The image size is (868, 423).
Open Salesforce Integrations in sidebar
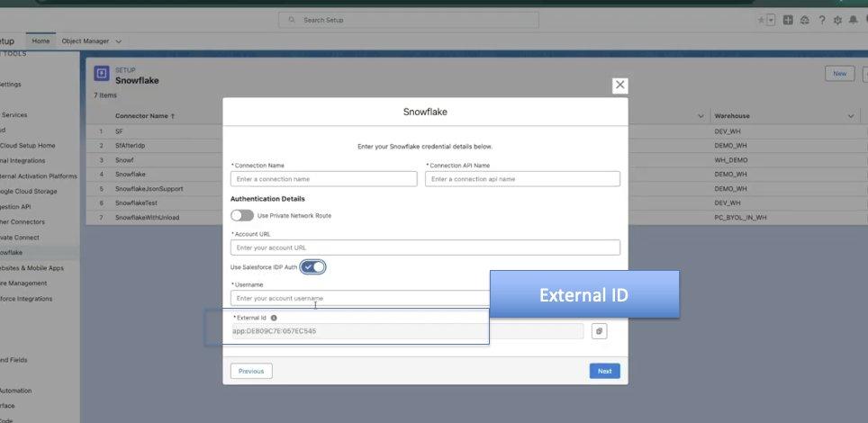pos(26,299)
